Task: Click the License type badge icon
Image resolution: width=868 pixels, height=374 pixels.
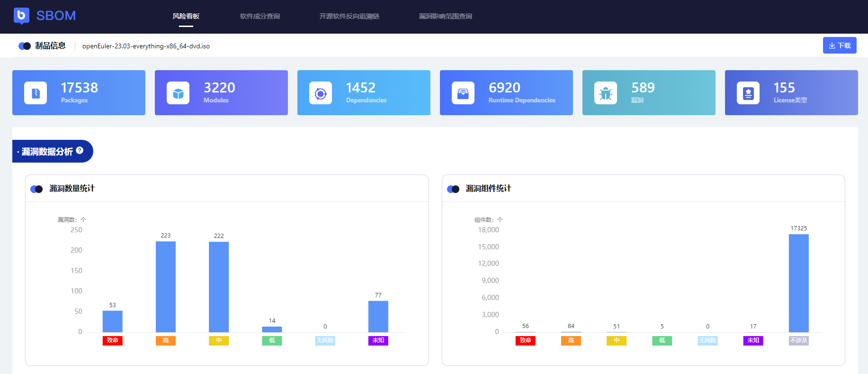Action: 748,93
